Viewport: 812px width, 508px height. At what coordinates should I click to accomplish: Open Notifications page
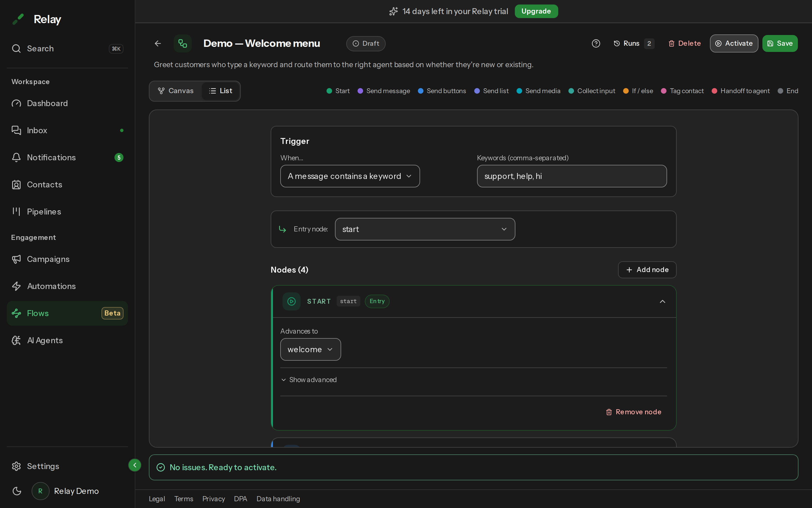pyautogui.click(x=67, y=157)
